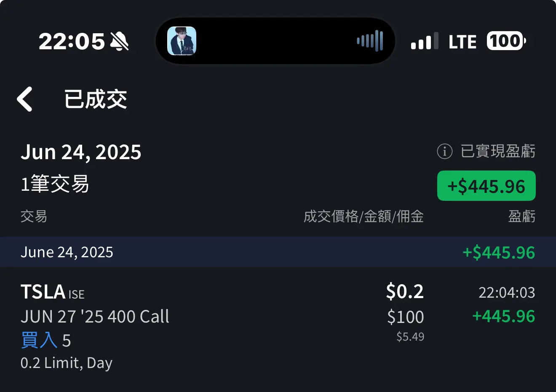Tap the LTE network indicator

click(462, 42)
